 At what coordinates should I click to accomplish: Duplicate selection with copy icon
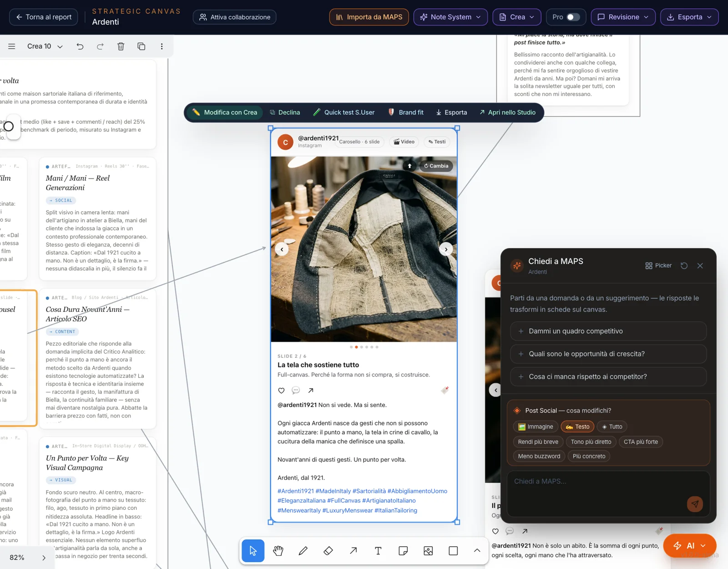coord(141,46)
